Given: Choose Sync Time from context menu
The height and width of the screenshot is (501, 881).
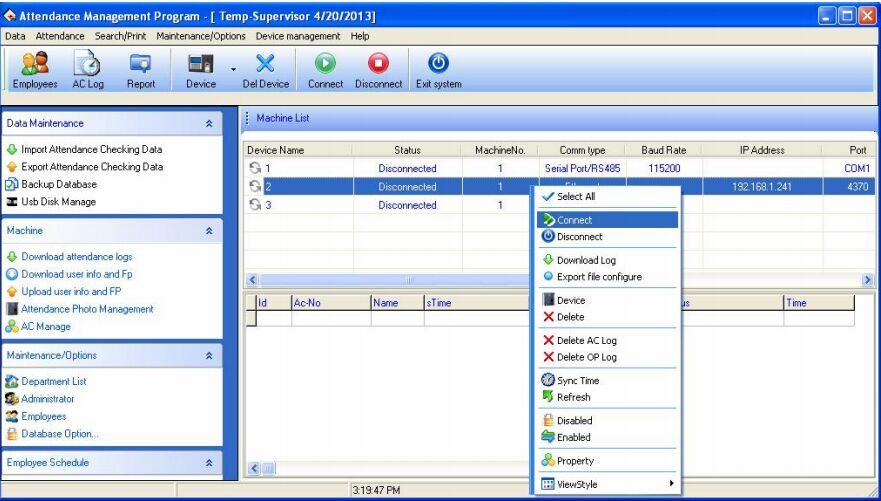Looking at the screenshot, I should coord(578,380).
